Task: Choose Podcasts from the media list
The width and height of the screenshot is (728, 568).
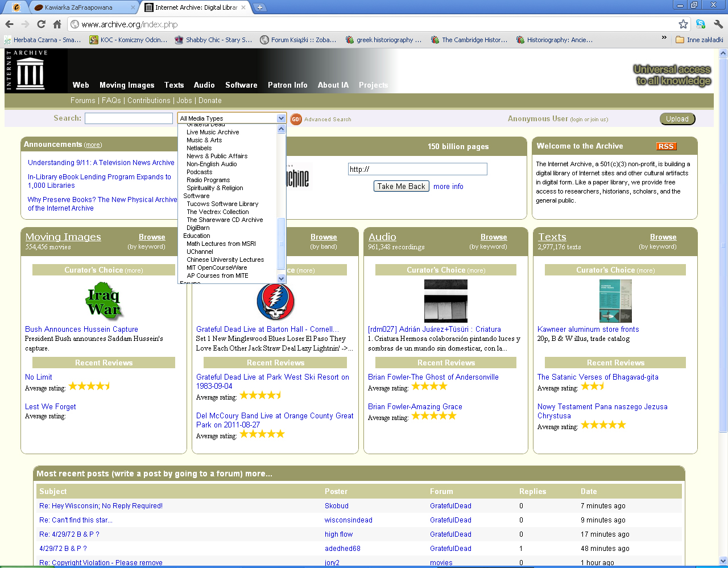Action: pos(199,172)
